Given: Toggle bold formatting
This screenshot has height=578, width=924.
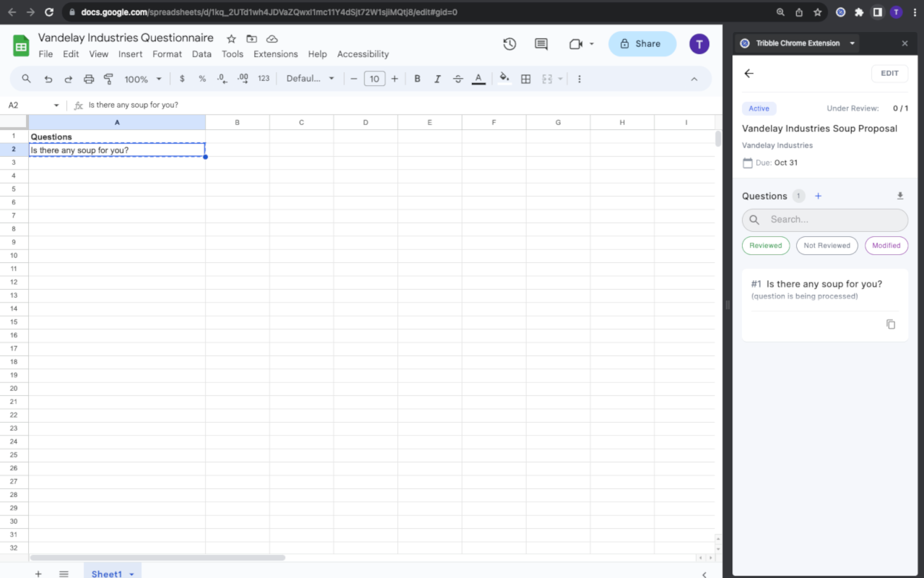Looking at the screenshot, I should point(417,79).
